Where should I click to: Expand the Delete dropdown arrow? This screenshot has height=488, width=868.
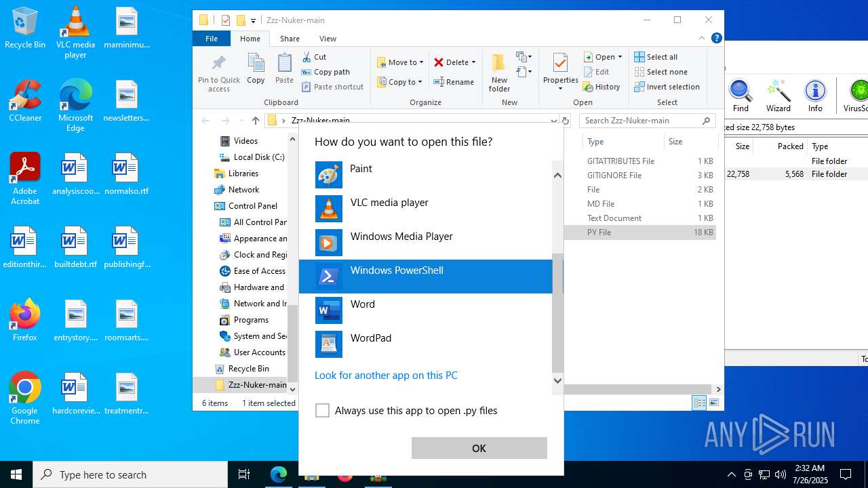pyautogui.click(x=473, y=62)
